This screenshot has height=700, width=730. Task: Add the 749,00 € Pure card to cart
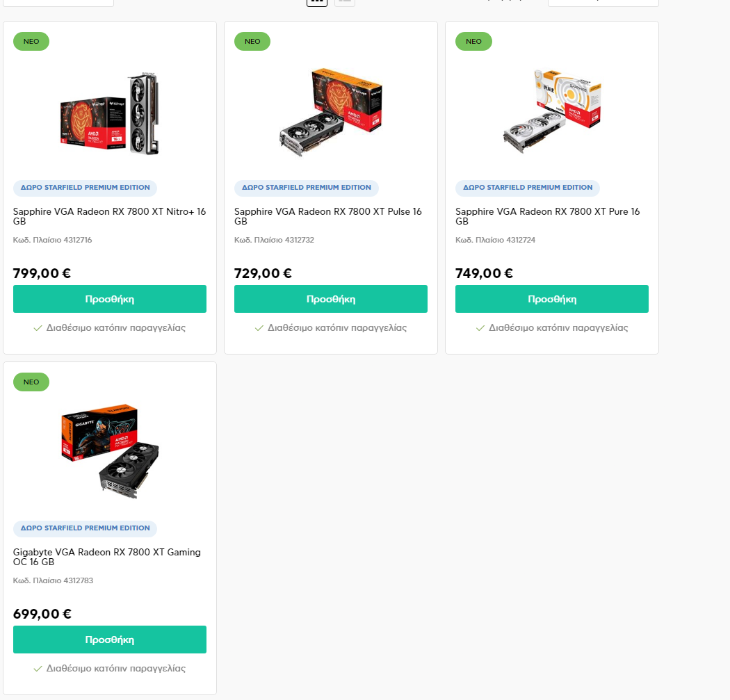(552, 299)
